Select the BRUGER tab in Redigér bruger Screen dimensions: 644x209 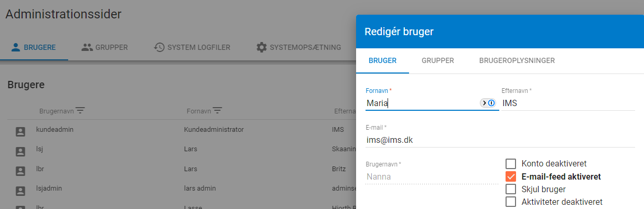pyautogui.click(x=382, y=60)
